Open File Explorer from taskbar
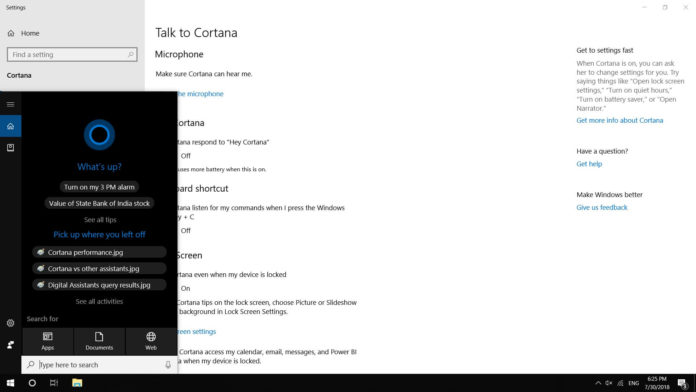The height and width of the screenshot is (392, 696). (x=77, y=383)
